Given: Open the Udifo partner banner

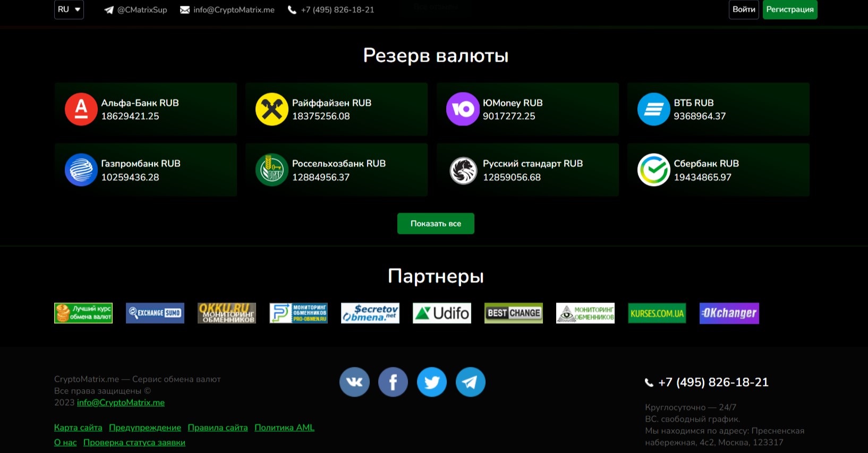Looking at the screenshot, I should 442,313.
